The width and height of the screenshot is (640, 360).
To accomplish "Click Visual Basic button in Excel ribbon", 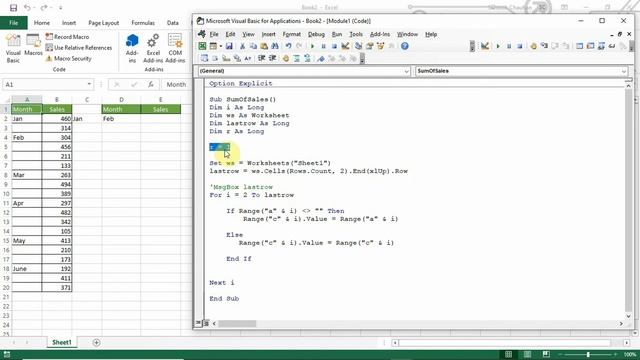I will (x=13, y=48).
